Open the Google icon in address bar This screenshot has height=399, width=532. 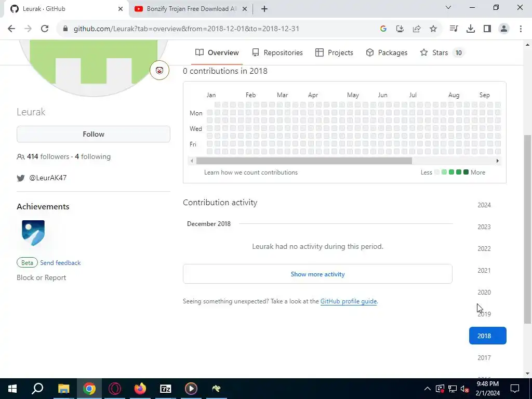coord(383,29)
